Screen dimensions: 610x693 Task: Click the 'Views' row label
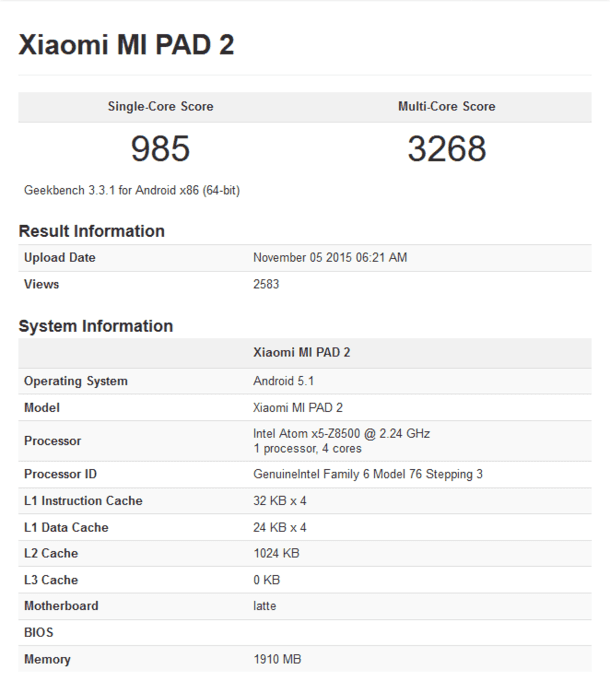point(41,284)
